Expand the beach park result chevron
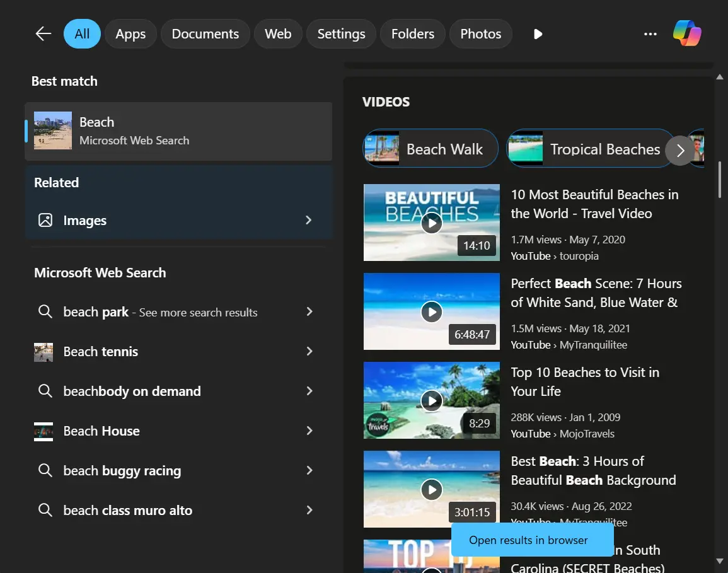This screenshot has height=573, width=728. click(x=309, y=311)
